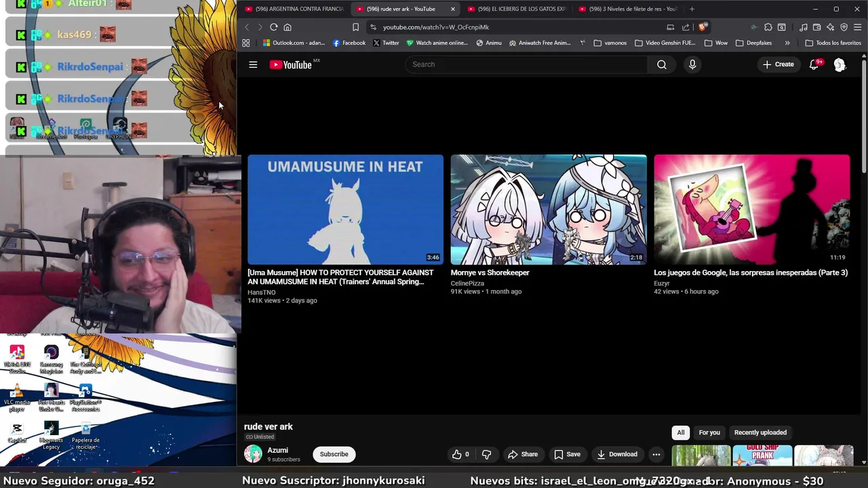Open Todos los favoritos folder
This screenshot has width=868, height=488.
(833, 43)
